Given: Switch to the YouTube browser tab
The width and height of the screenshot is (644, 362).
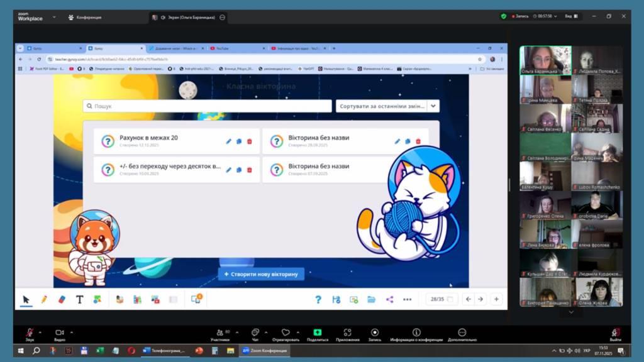Looking at the screenshot, I should pyautogui.click(x=236, y=48).
